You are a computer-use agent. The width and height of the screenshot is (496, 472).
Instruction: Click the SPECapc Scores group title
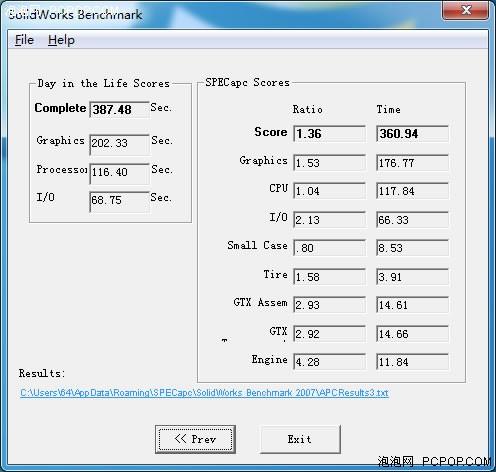point(247,82)
